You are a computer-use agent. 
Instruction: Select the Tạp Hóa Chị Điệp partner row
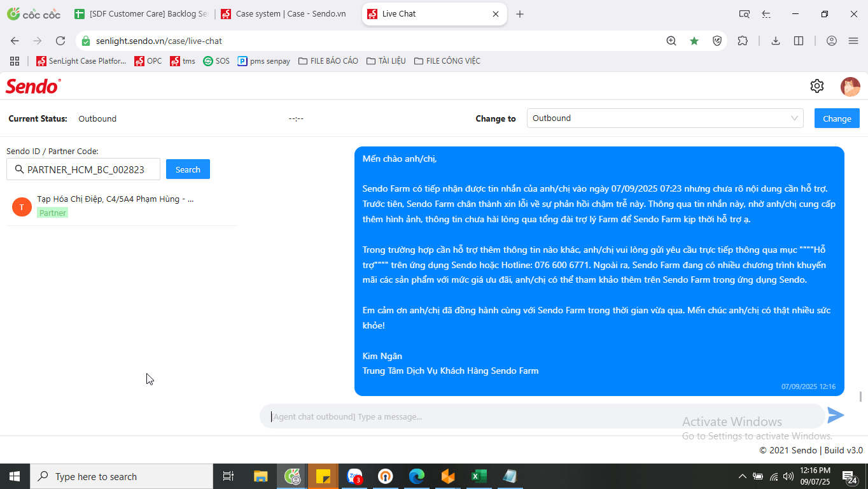[121, 206]
